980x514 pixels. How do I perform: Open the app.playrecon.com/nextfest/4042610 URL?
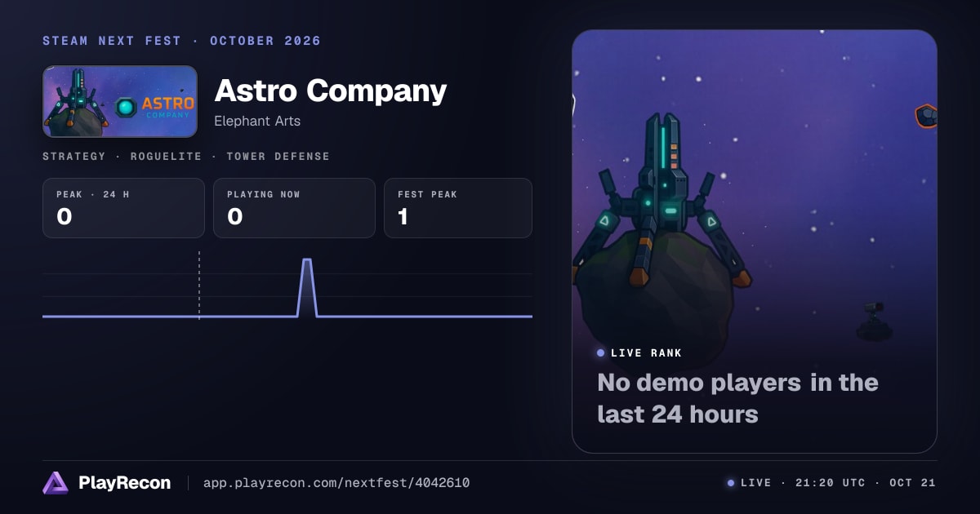coord(336,483)
